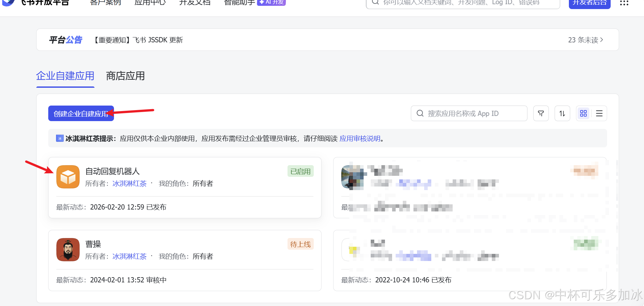Click the 创建企业自建应用 button
Screen dimensions: 644x306
tap(81, 113)
